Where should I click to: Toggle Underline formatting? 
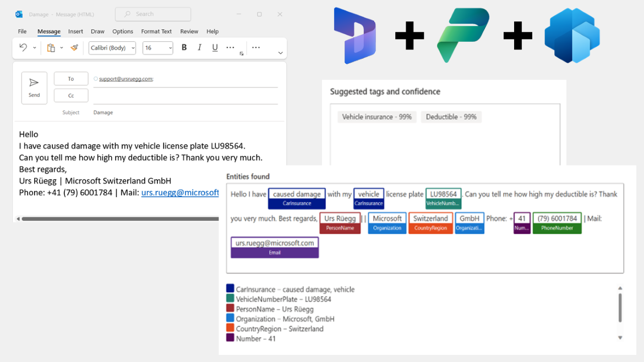tap(215, 48)
